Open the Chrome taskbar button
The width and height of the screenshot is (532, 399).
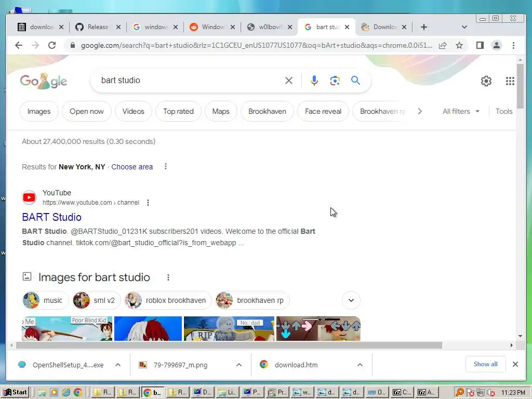(152, 392)
